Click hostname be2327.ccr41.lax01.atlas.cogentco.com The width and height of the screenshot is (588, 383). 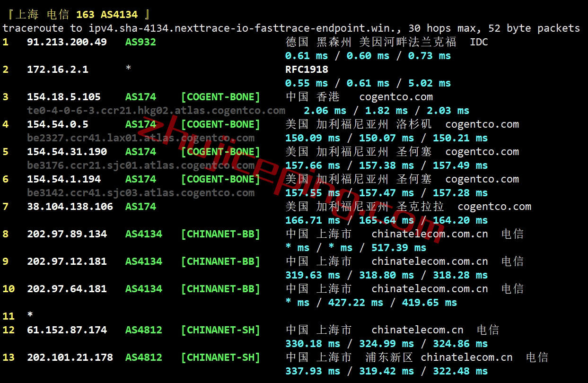[x=141, y=138]
